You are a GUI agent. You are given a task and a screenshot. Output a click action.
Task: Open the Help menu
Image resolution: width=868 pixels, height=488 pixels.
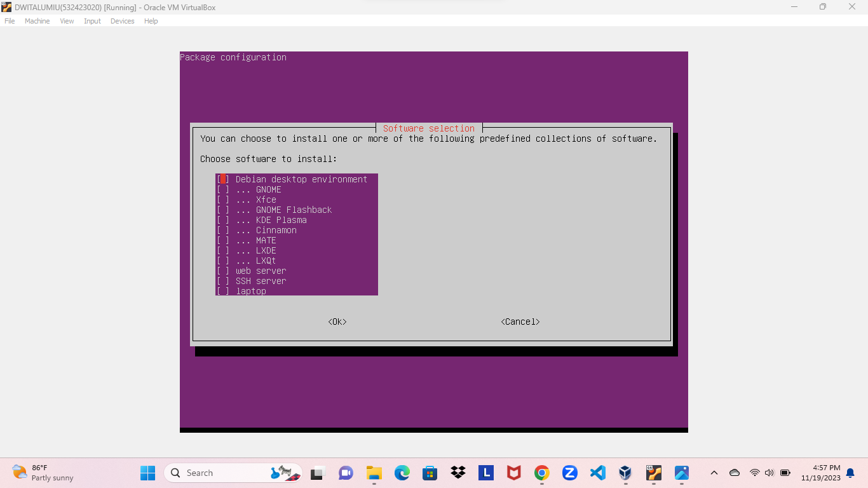coord(151,21)
